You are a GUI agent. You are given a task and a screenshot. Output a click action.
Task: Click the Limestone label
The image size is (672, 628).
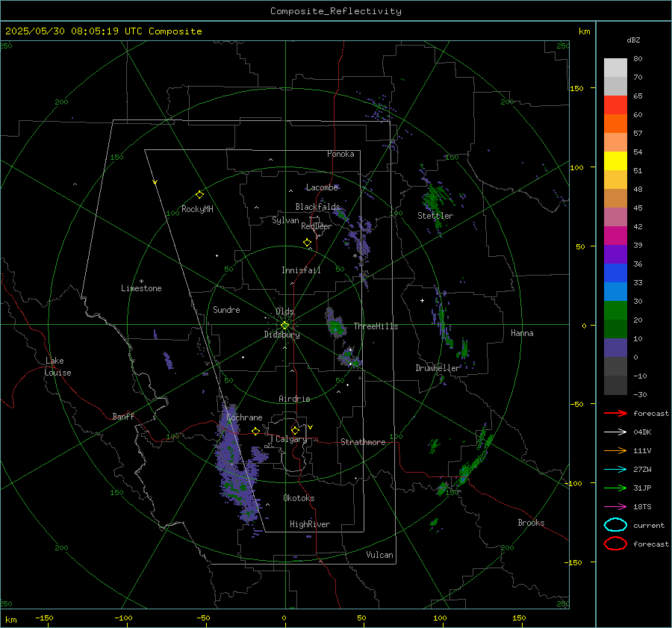141,288
